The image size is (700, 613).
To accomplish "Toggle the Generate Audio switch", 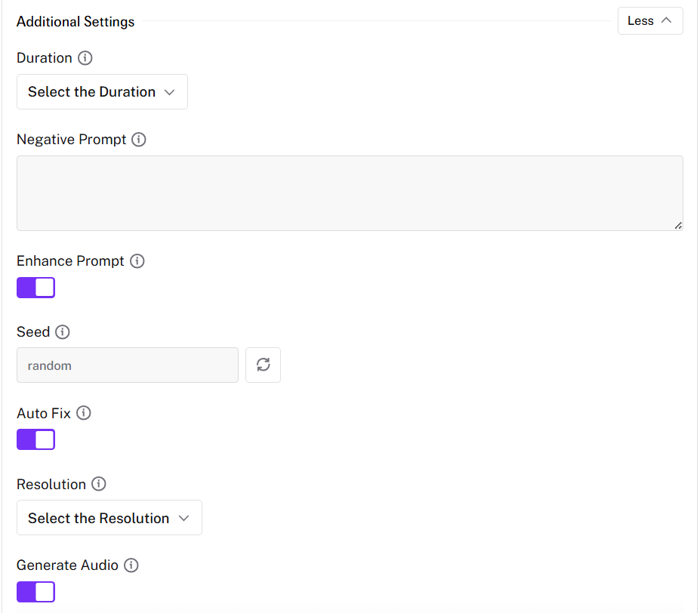I will pos(35,592).
